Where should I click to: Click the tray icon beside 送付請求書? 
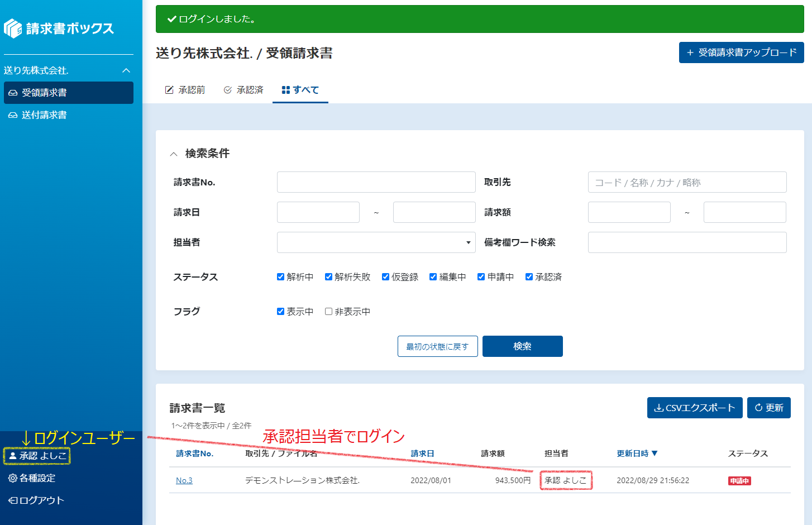pos(13,115)
